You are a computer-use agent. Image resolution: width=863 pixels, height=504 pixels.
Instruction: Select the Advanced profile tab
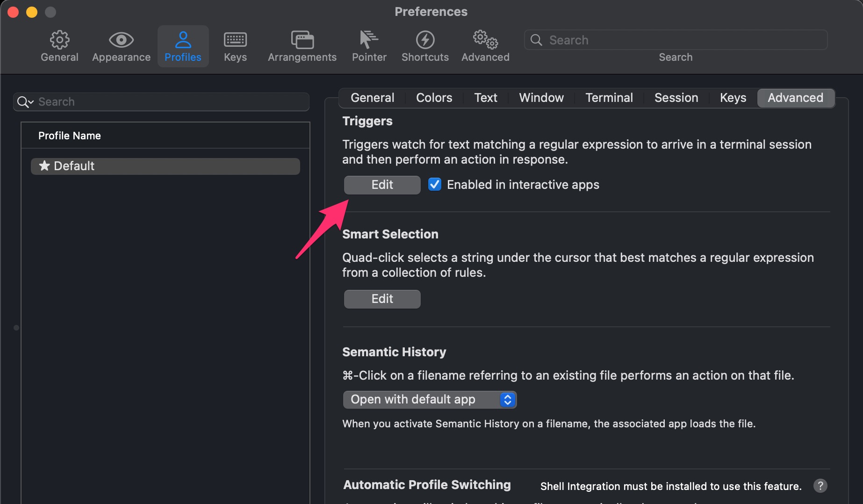tap(796, 98)
